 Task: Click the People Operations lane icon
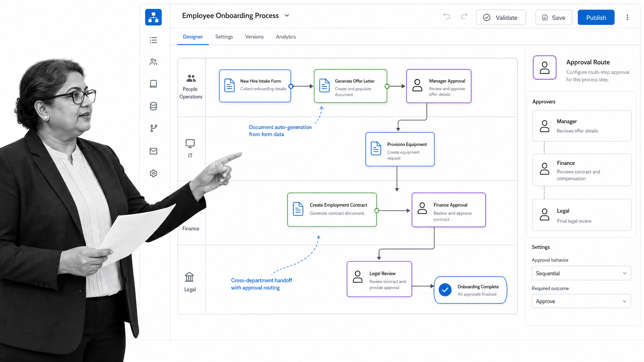coord(191,78)
